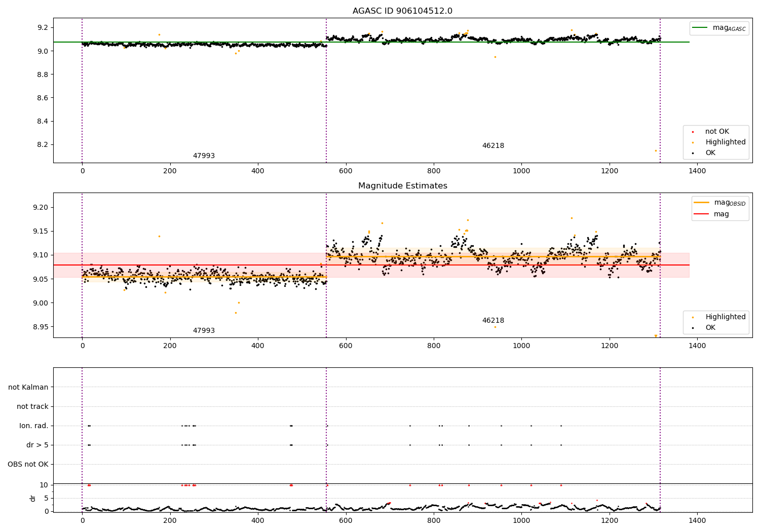The width and height of the screenshot is (760, 532).
Task: Click the 'Ion. rad.' axis label
Action: [34, 426]
